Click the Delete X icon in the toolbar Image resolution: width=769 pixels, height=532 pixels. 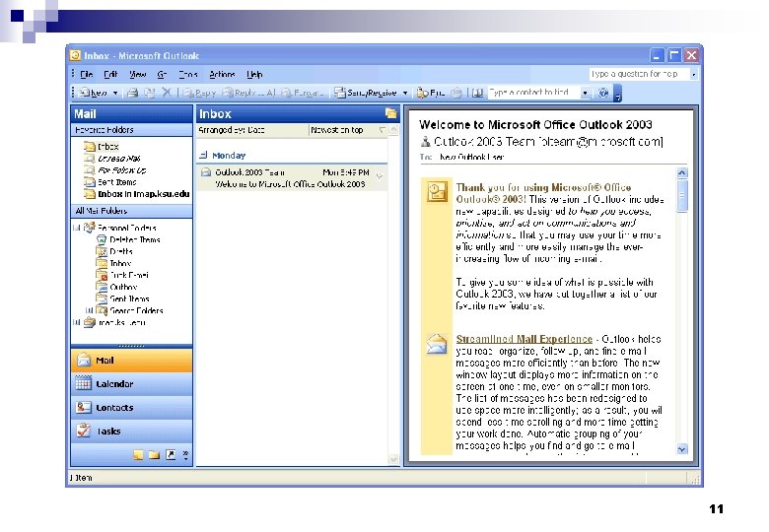(167, 92)
